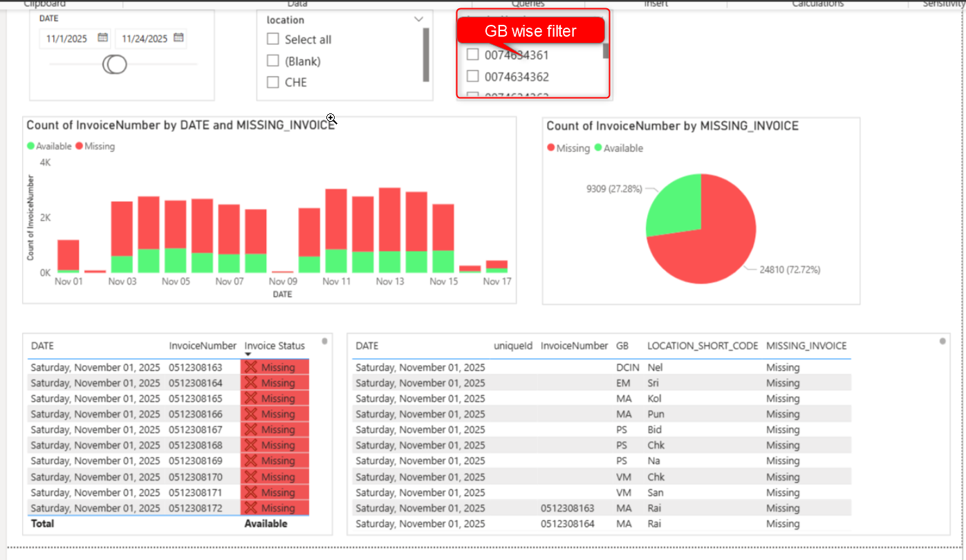966x560 pixels.
Task: Click the sort arrow under Invoice Status
Action: point(248,355)
